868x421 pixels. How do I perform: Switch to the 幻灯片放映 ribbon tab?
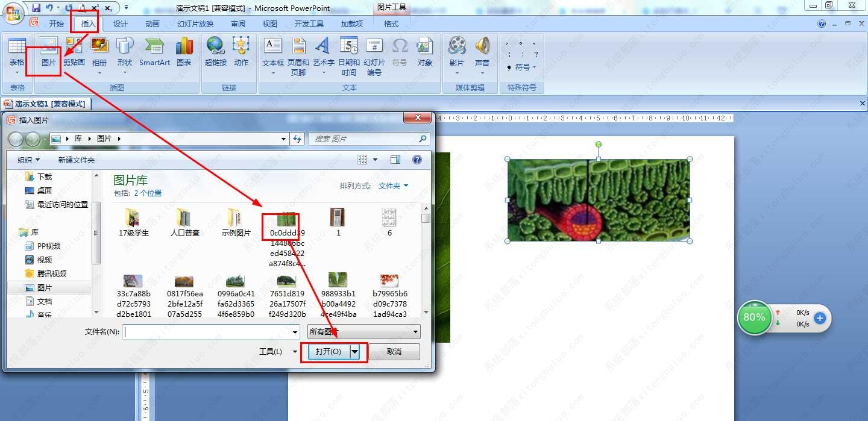click(x=195, y=23)
